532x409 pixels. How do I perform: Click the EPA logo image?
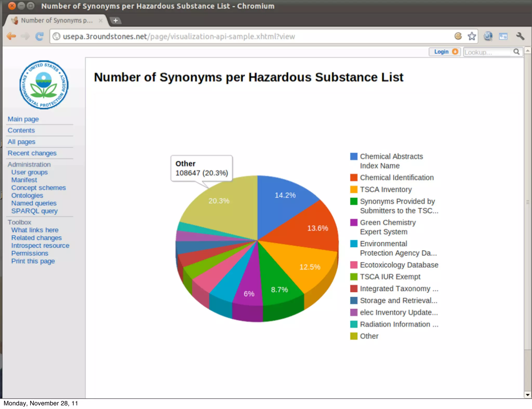[x=44, y=85]
